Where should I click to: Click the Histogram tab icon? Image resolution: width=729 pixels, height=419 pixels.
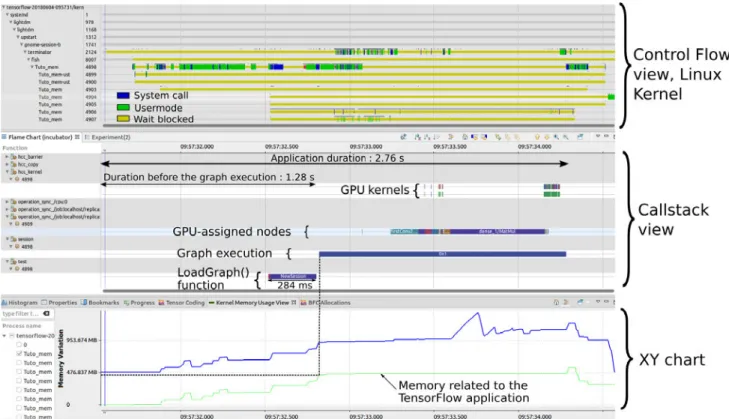point(5,303)
